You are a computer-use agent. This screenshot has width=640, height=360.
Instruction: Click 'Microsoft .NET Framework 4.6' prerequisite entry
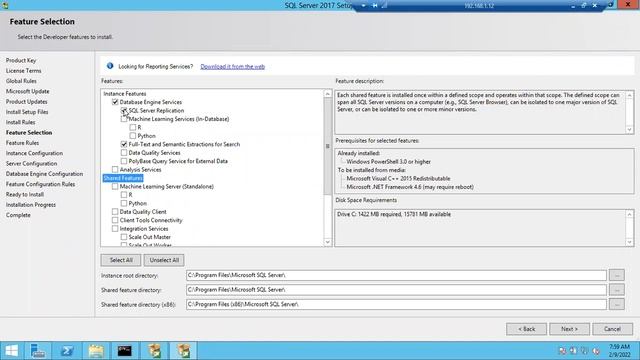click(410, 187)
